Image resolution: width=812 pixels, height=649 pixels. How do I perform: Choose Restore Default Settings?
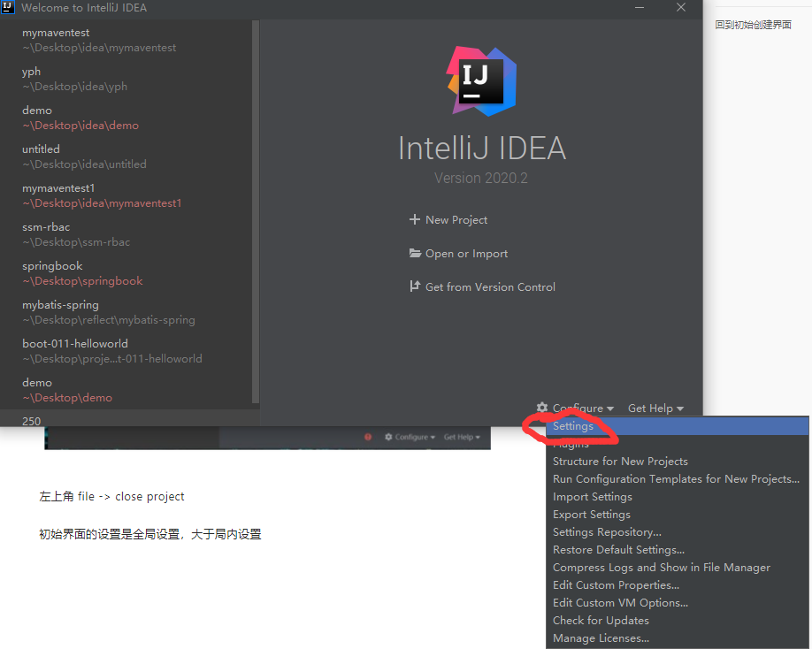pyautogui.click(x=677, y=550)
